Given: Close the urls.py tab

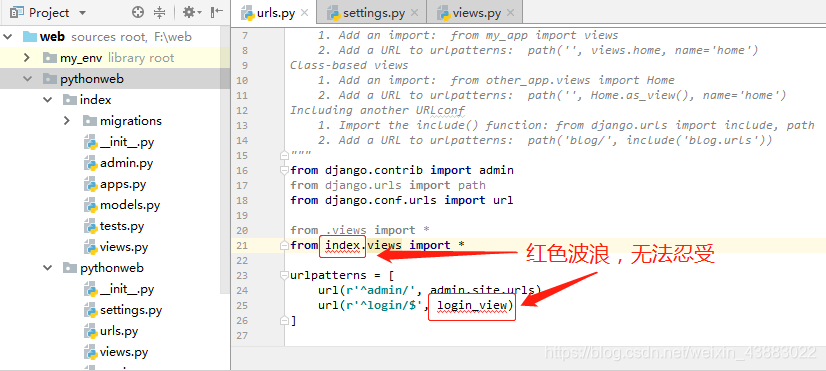Looking at the screenshot, I should (x=304, y=13).
